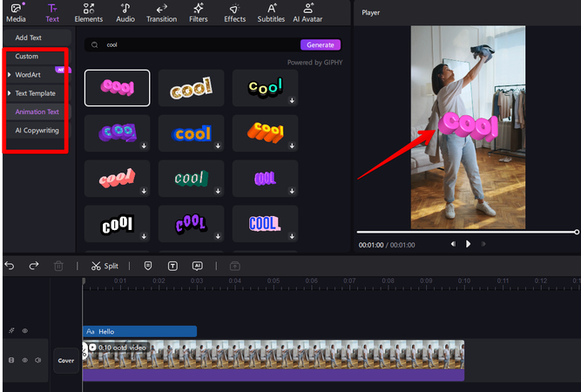
Task: Mute the video track audio
Action: (38, 360)
